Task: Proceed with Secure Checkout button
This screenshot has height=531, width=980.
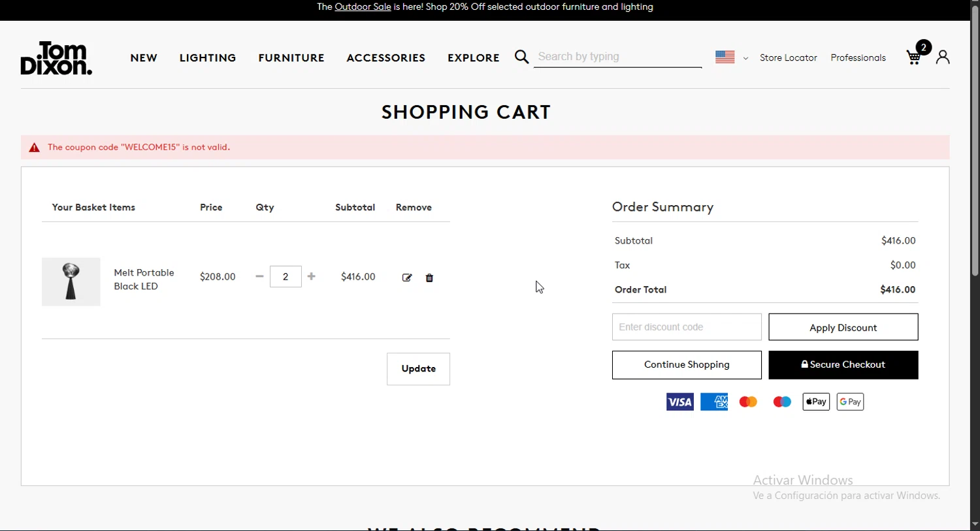Action: tap(843, 365)
